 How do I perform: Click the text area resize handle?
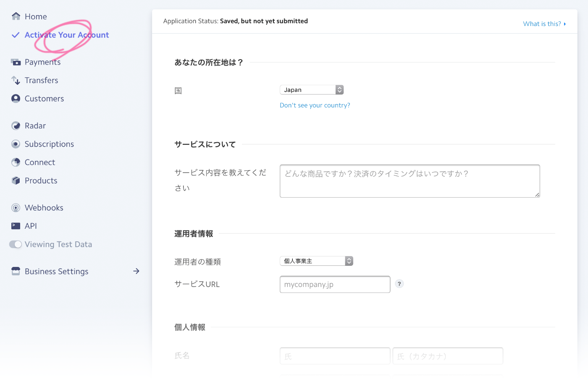click(x=537, y=195)
